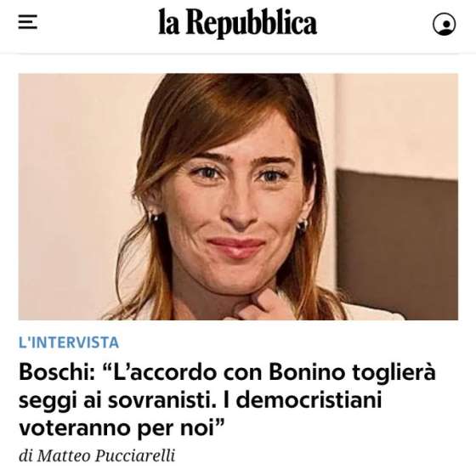Sign in through the circular profile button
This screenshot has height=475, width=476.
444,24
